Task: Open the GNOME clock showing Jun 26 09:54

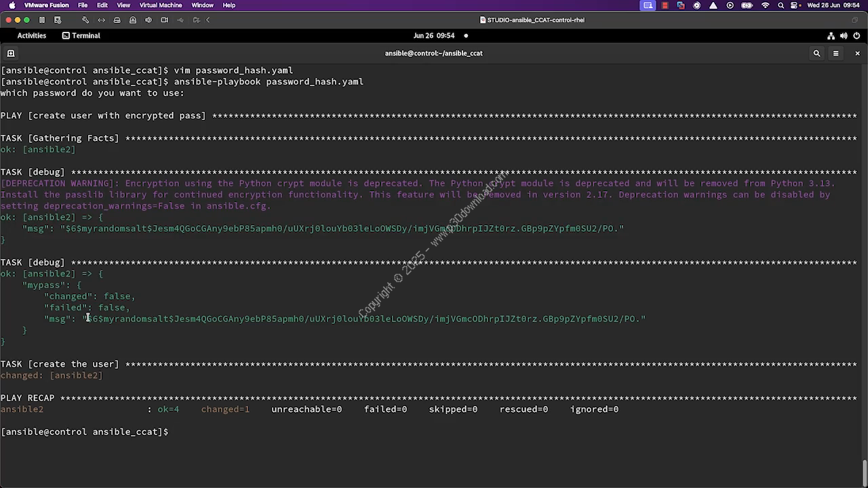Action: 434,35
